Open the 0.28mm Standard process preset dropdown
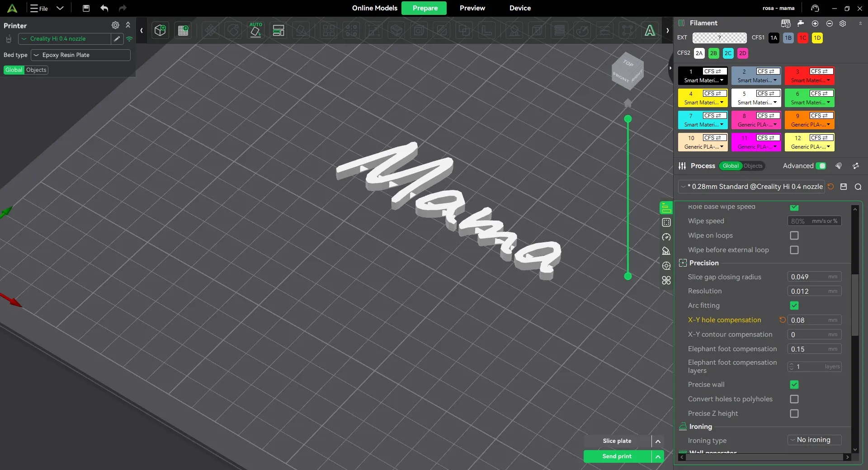The height and width of the screenshot is (470, 868). (751, 187)
